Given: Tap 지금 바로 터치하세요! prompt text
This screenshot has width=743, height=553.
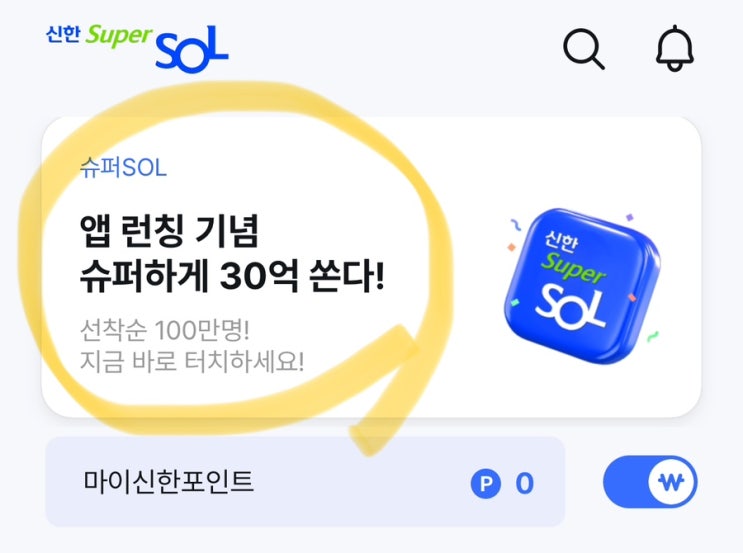Looking at the screenshot, I should [192, 361].
